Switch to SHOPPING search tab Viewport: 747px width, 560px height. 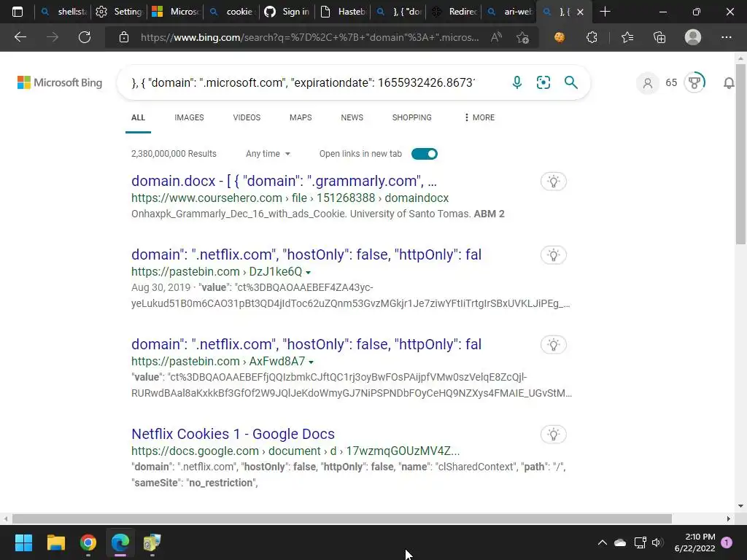411,117
